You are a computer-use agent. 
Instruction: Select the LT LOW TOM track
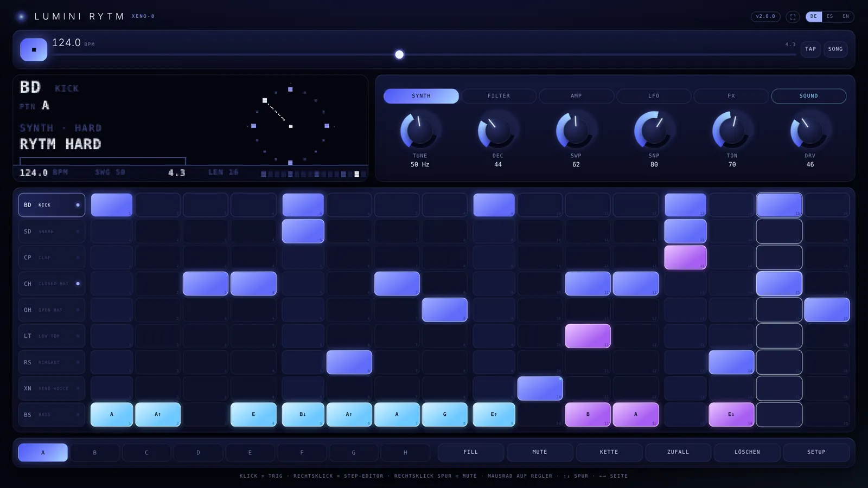52,336
